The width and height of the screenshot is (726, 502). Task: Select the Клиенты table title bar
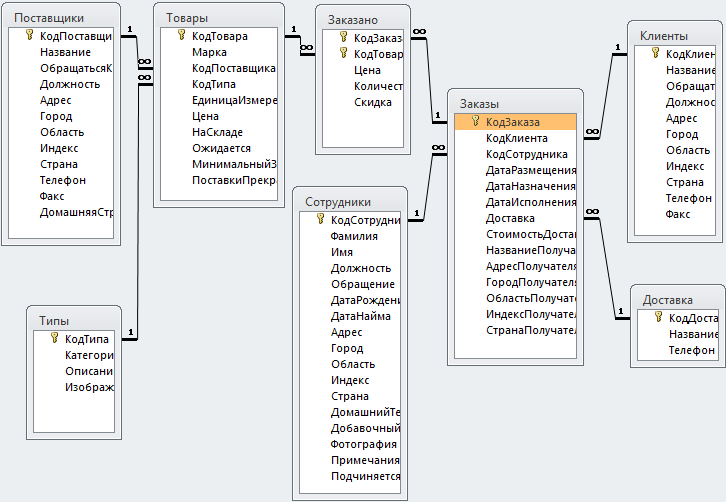[x=676, y=36]
